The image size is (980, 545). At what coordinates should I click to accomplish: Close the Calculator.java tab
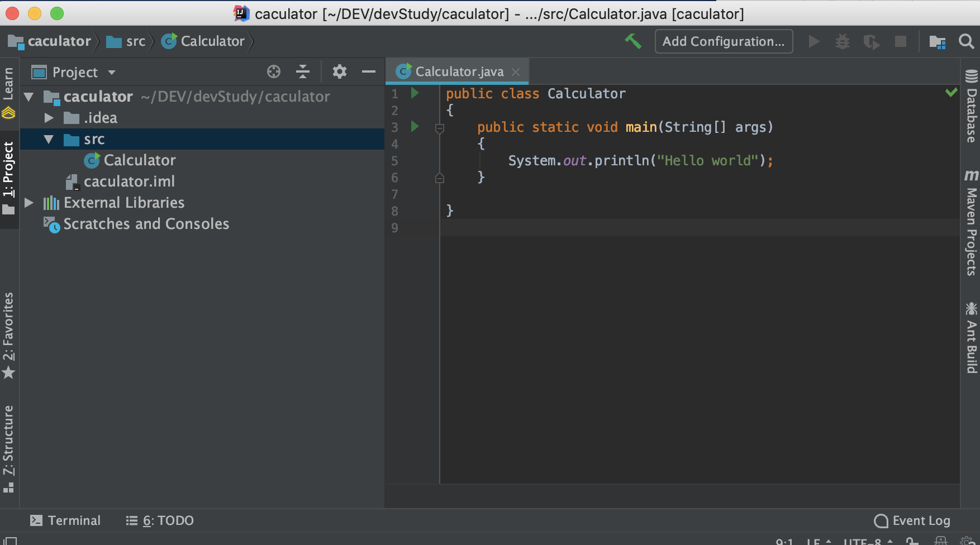[516, 72]
